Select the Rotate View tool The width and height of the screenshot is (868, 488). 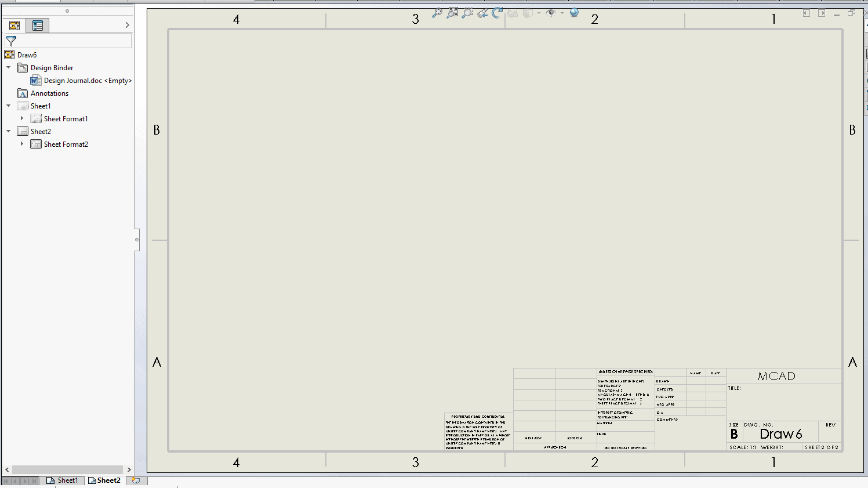point(497,13)
